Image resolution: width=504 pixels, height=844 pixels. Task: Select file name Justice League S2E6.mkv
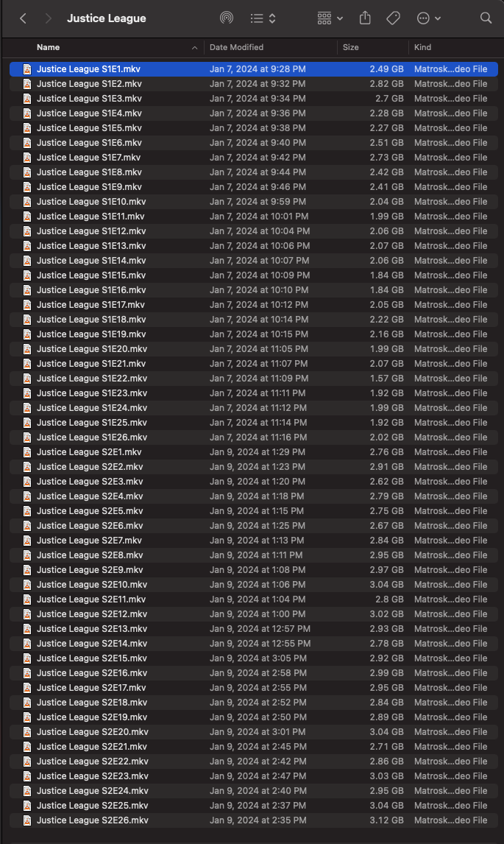(90, 525)
